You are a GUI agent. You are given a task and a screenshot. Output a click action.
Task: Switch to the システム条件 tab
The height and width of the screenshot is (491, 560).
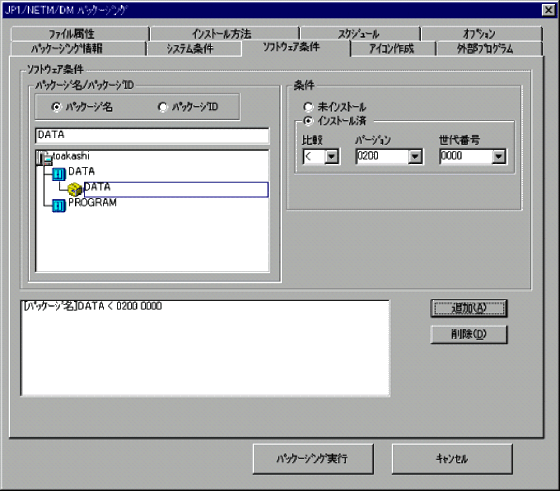pyautogui.click(x=194, y=49)
